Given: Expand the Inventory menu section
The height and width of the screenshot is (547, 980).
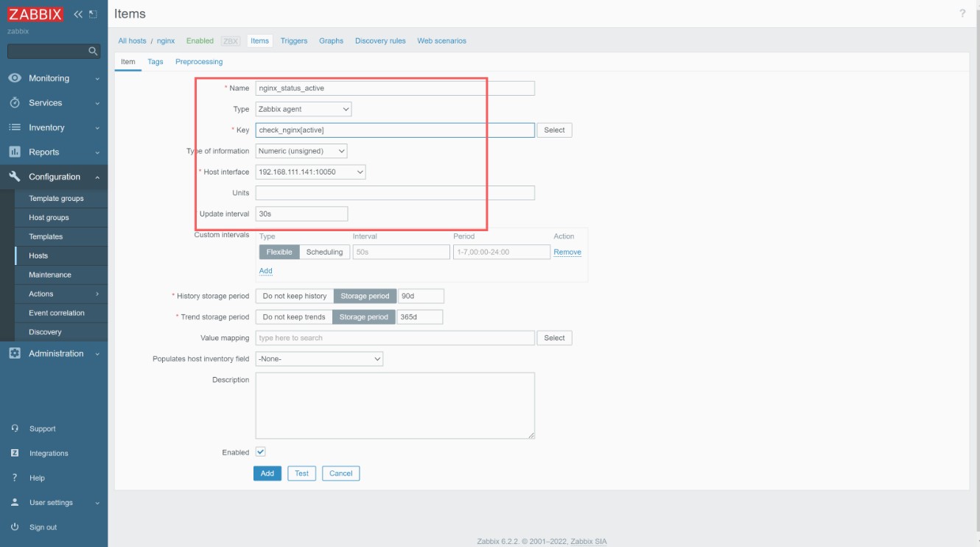Looking at the screenshot, I should [x=54, y=127].
